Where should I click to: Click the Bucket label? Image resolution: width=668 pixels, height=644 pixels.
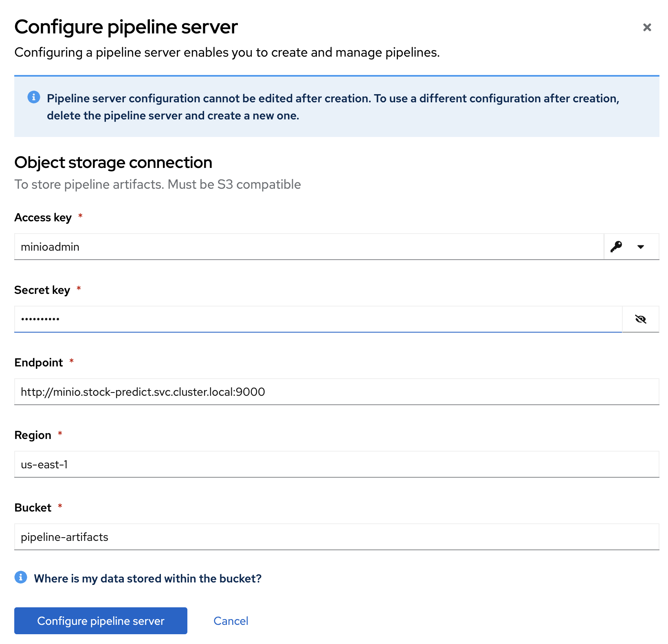click(x=33, y=507)
